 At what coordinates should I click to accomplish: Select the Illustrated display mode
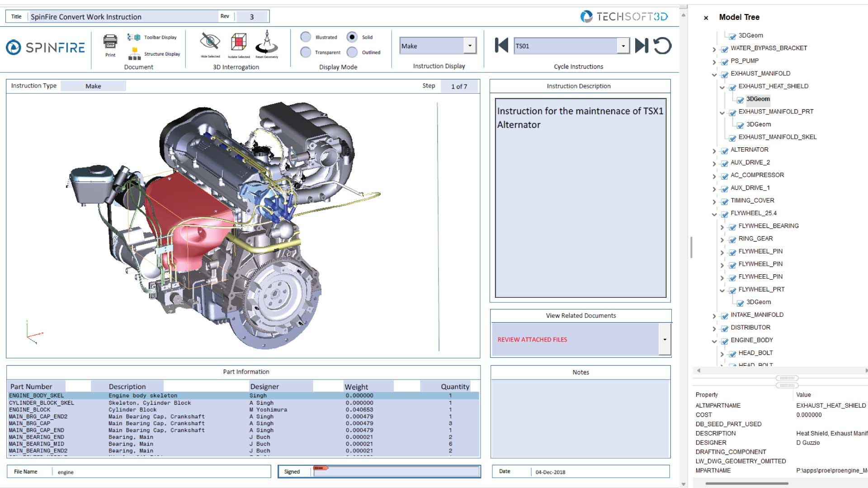point(306,37)
